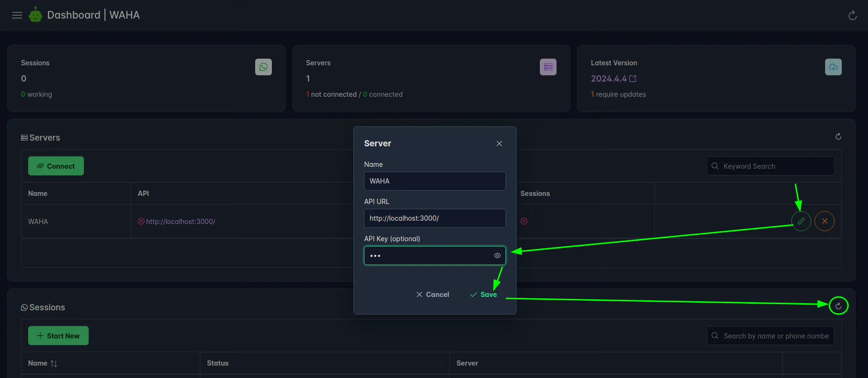Remove the WAHA server with X icon

(x=824, y=221)
